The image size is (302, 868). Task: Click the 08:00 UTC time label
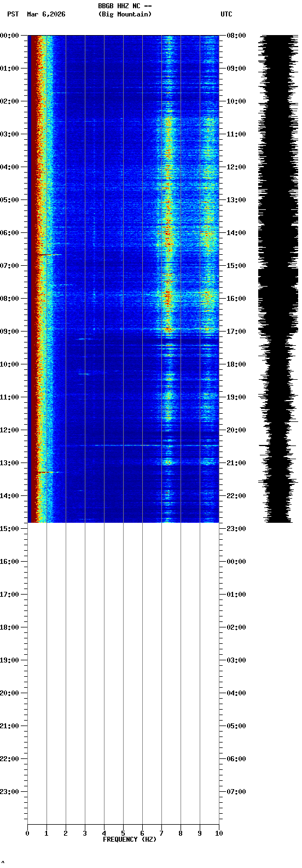pos(236,36)
